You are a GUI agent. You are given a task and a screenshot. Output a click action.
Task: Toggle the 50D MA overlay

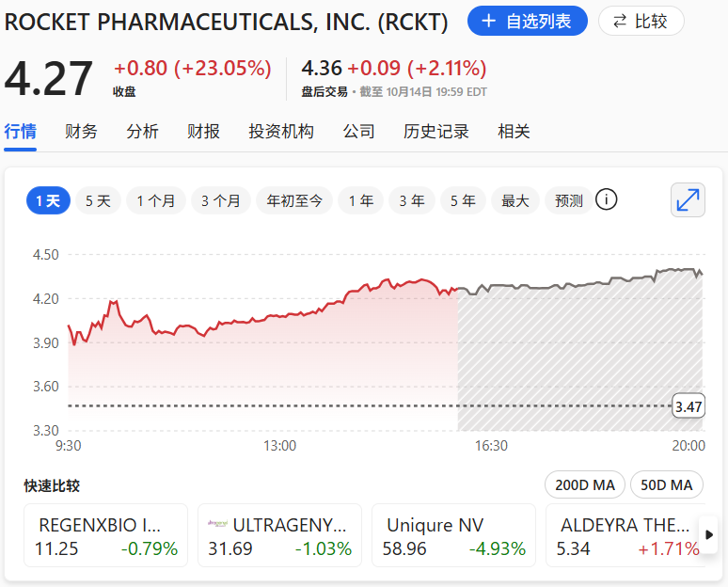667,485
